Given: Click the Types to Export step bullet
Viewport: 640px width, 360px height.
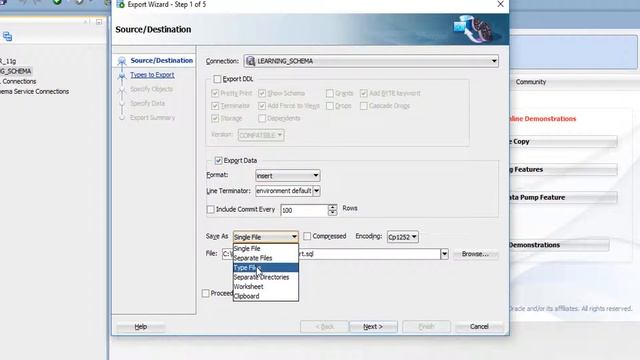Looking at the screenshot, I should [x=122, y=76].
